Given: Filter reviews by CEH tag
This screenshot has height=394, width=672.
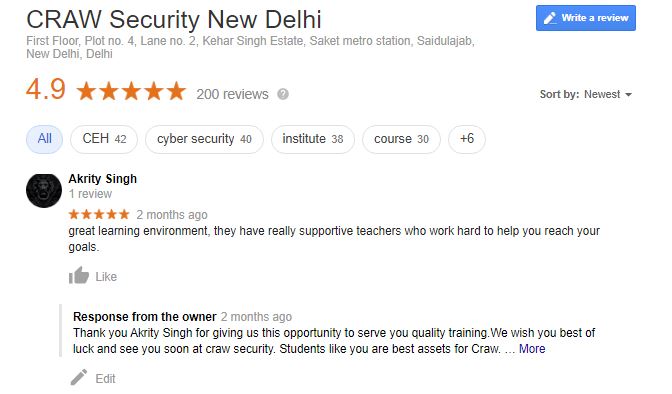Looking at the screenshot, I should coord(104,139).
